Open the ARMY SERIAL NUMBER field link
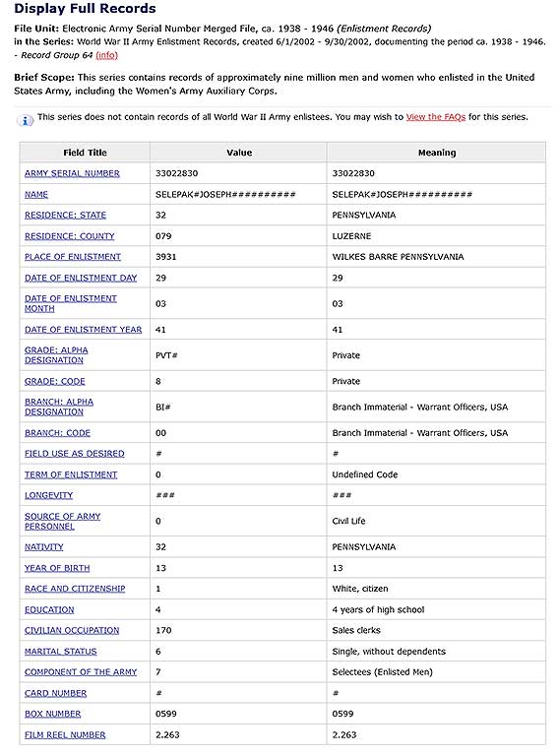The width and height of the screenshot is (559, 756). click(x=72, y=173)
